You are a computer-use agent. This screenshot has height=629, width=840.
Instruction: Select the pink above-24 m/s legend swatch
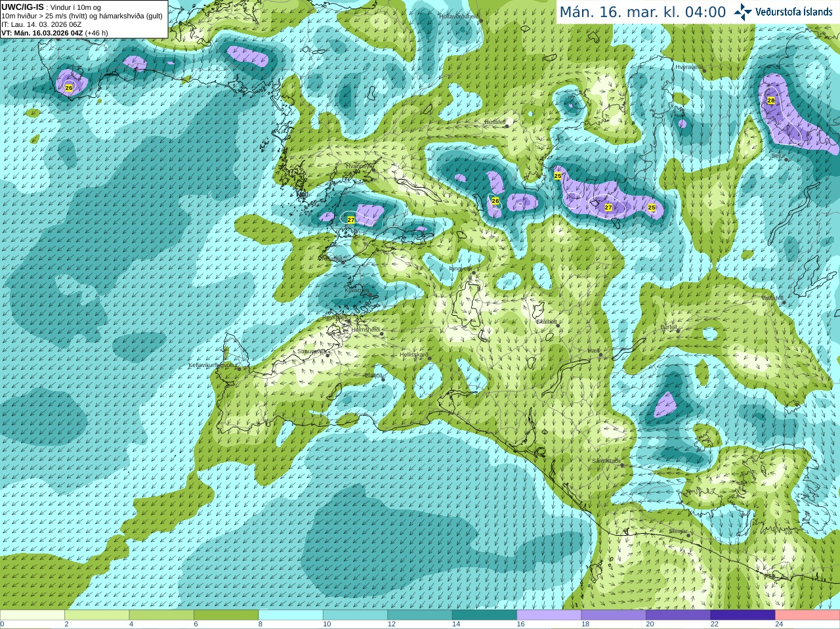click(x=808, y=615)
